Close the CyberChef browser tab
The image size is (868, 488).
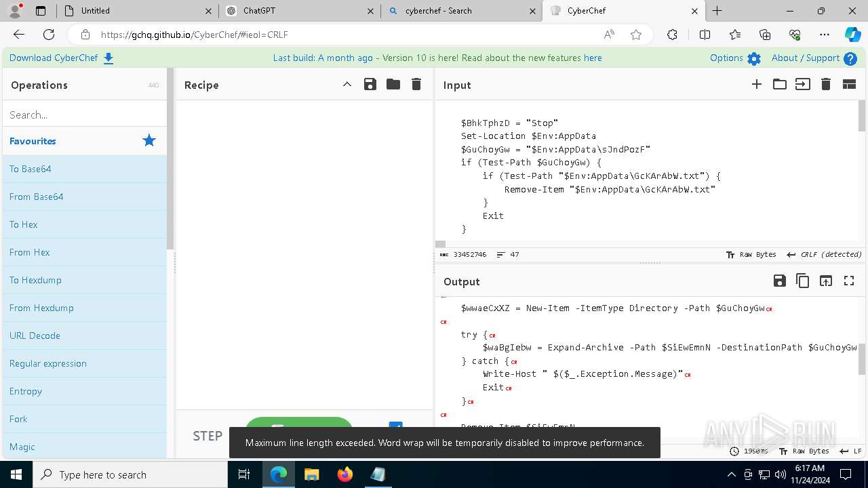pos(694,11)
